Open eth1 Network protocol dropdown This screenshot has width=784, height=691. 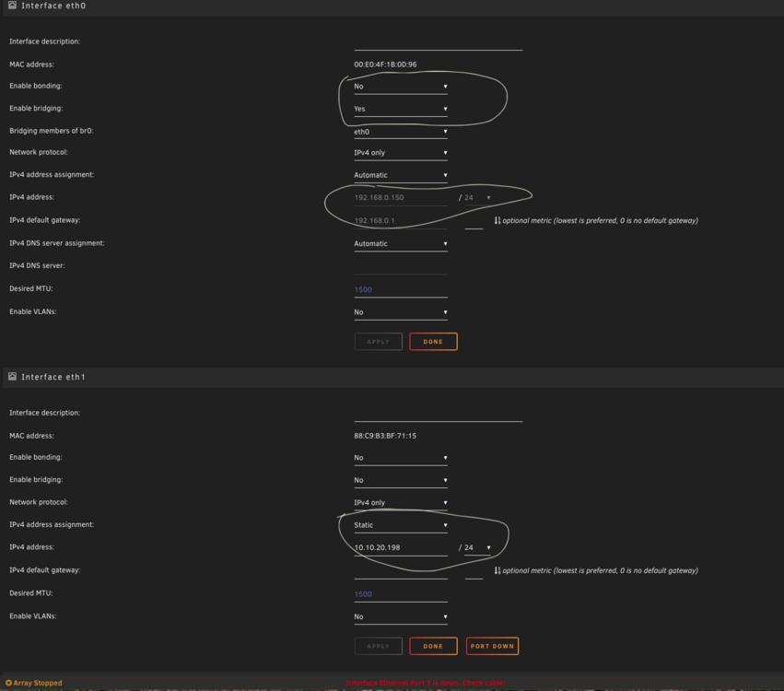[x=401, y=503]
